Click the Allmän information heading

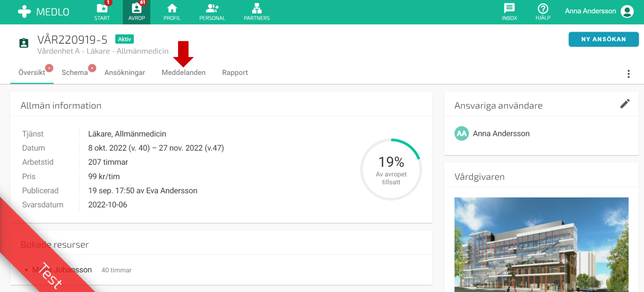tap(61, 106)
